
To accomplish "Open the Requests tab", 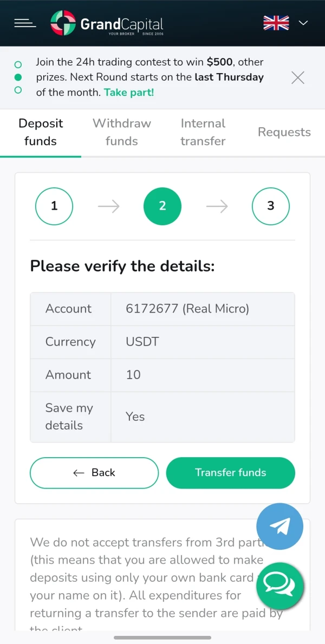I will (284, 132).
